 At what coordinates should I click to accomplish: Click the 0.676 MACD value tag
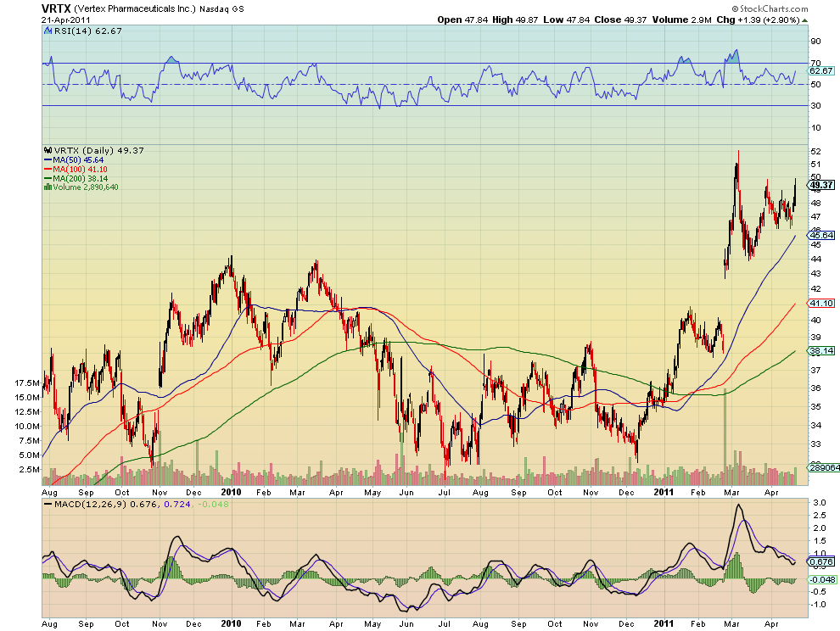point(822,562)
